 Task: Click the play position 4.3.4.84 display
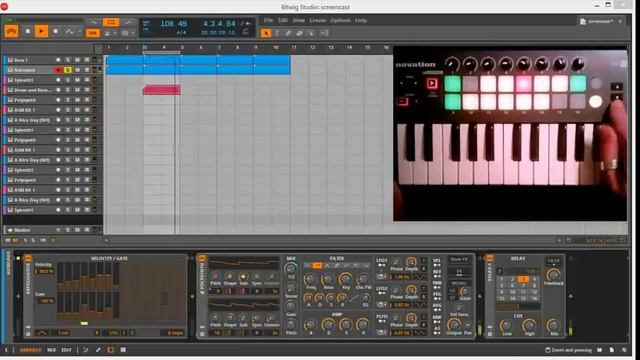219,24
